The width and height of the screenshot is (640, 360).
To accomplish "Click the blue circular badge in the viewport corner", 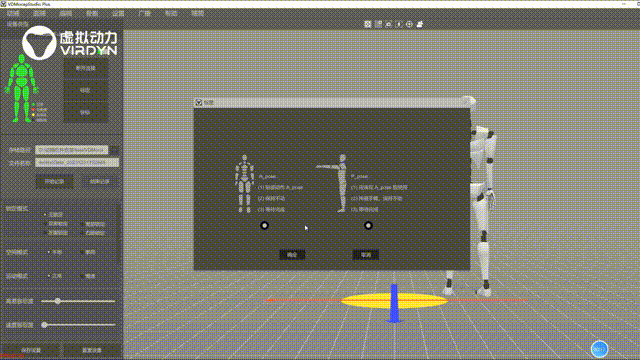I will (599, 349).
